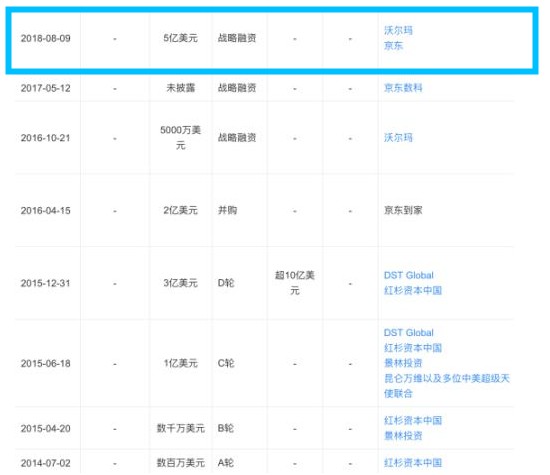This screenshot has height=475, width=550.
Task: Click the C轮 round cell
Action: click(x=226, y=363)
